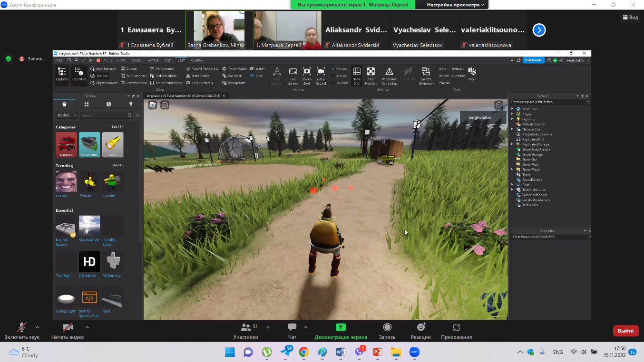Toggle the Chat window in Show group
The image size is (644, 362).
[256, 76]
